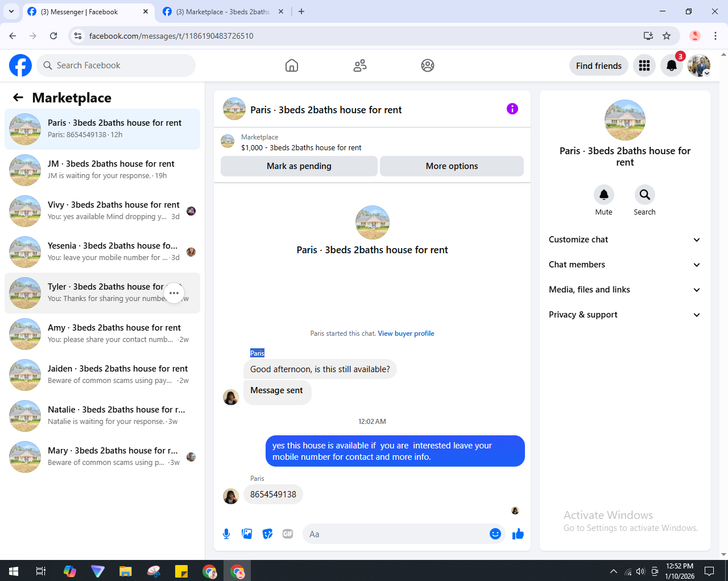Expand the Customize chat section
Image resolution: width=728 pixels, height=581 pixels.
[624, 240]
